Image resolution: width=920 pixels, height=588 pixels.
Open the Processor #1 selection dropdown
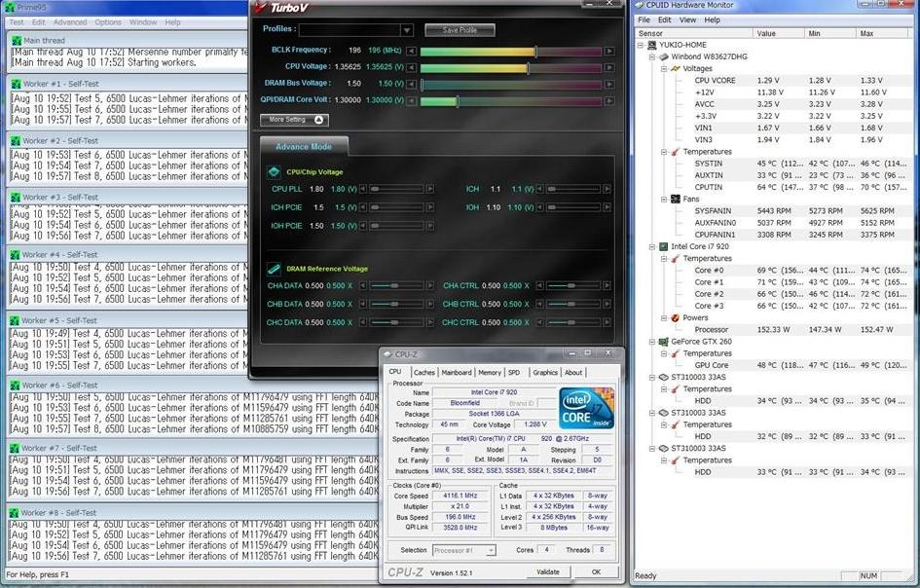pyautogui.click(x=491, y=550)
